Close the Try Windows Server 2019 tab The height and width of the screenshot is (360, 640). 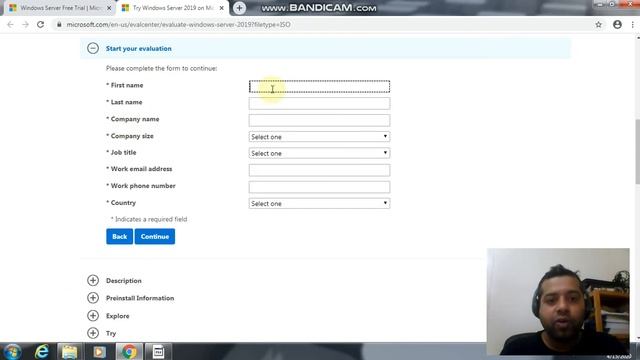point(221,8)
